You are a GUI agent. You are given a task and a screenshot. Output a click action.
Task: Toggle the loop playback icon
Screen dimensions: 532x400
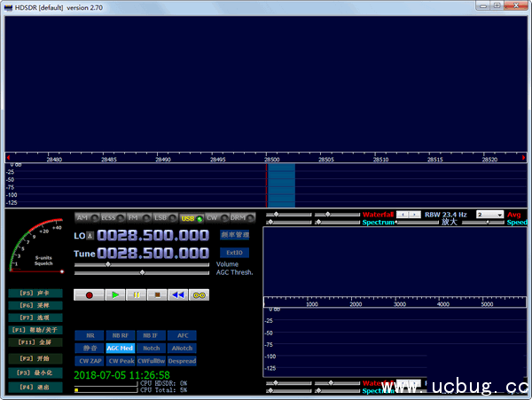[x=200, y=294]
